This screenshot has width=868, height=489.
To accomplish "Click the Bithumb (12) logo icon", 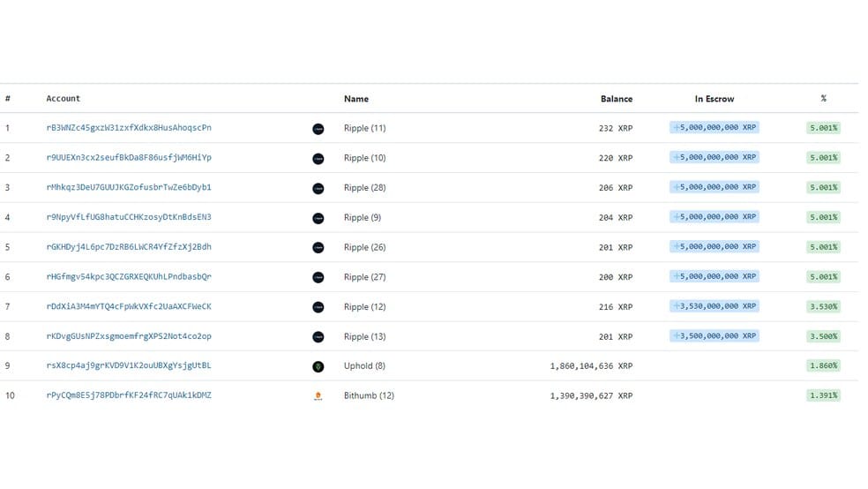I will (318, 396).
